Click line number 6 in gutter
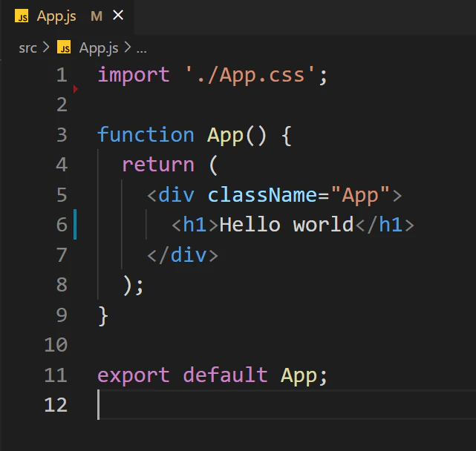The width and height of the screenshot is (476, 451). tap(62, 225)
